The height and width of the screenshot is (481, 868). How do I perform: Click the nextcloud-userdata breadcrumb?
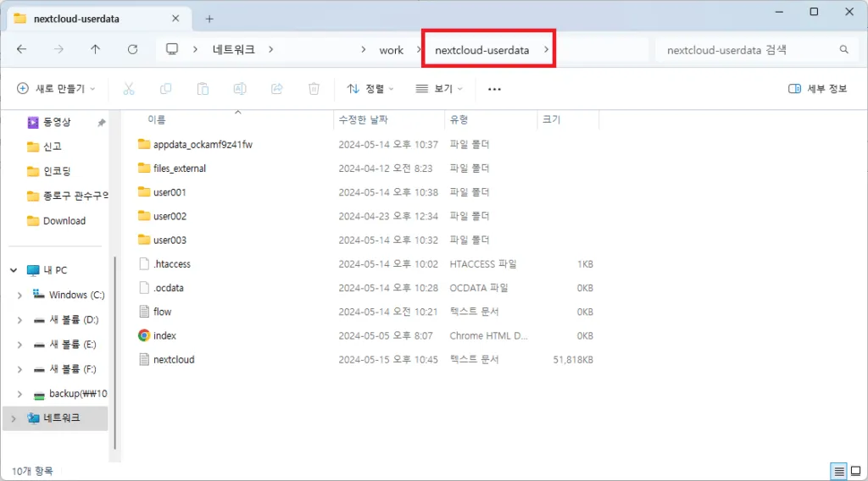[481, 50]
